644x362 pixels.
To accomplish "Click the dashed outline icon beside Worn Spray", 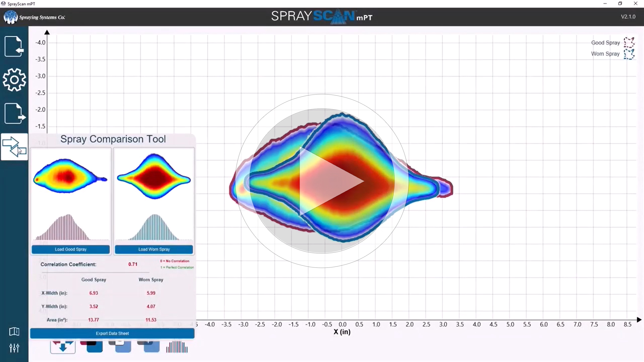I will tap(629, 54).
